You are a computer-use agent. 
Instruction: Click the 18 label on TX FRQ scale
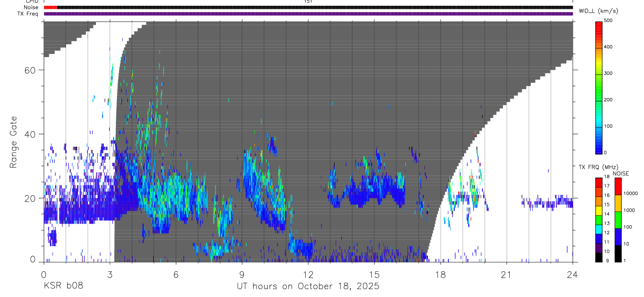[606, 177]
